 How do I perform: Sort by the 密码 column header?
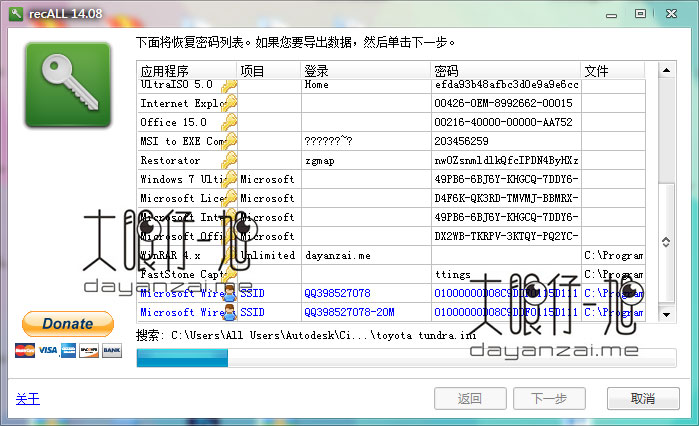(506, 70)
